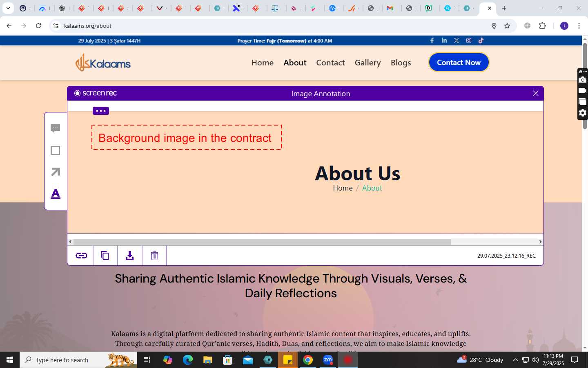Click the screenshot filename 29.07.2025_23.12.16_REC
Screen dimensions: 588x368
(x=506, y=256)
